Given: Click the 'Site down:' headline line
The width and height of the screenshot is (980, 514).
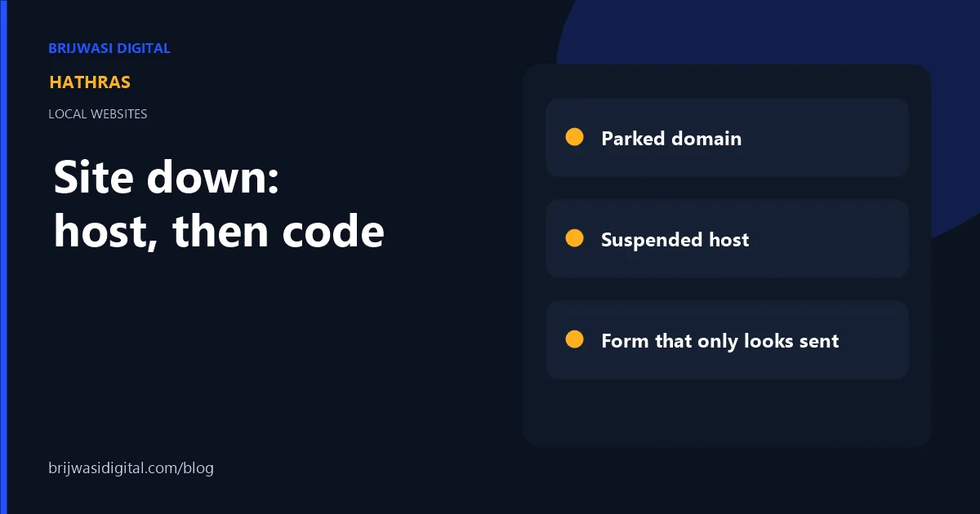Looking at the screenshot, I should (167, 177).
